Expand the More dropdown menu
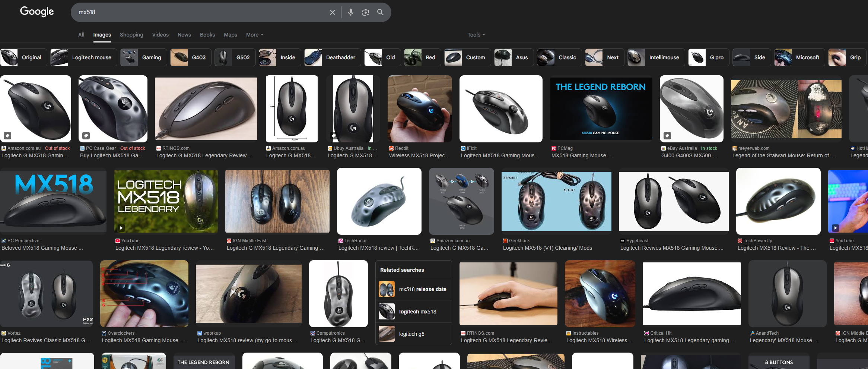 tap(255, 35)
